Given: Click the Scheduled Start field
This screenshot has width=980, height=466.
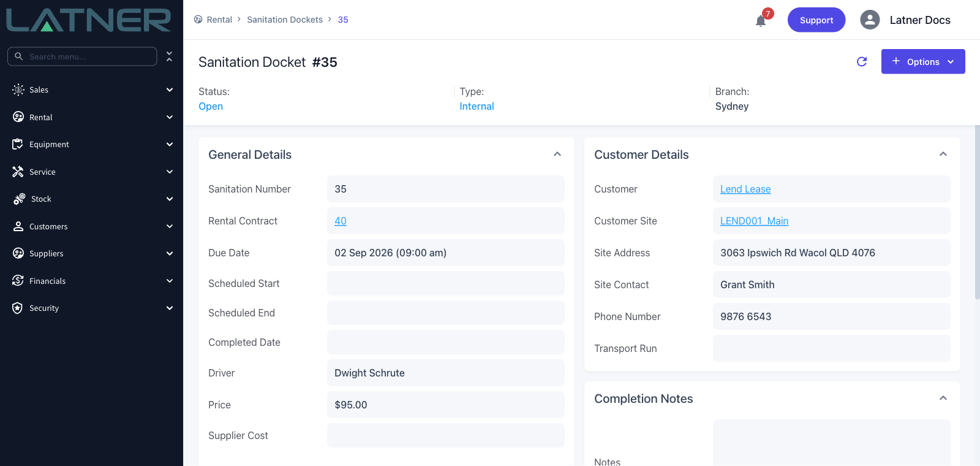Looking at the screenshot, I should (x=446, y=283).
